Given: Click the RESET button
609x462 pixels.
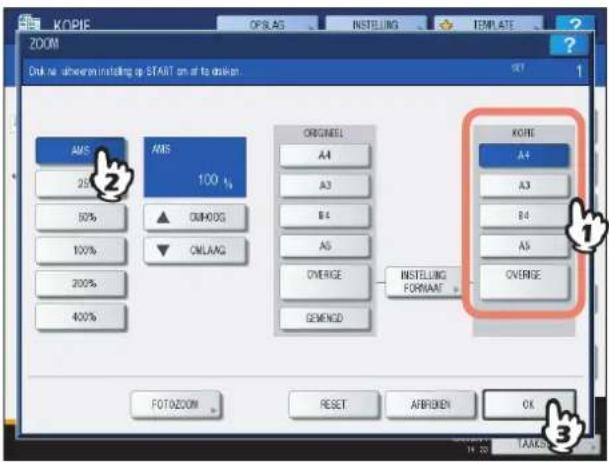Looking at the screenshot, I should pyautogui.click(x=333, y=405).
